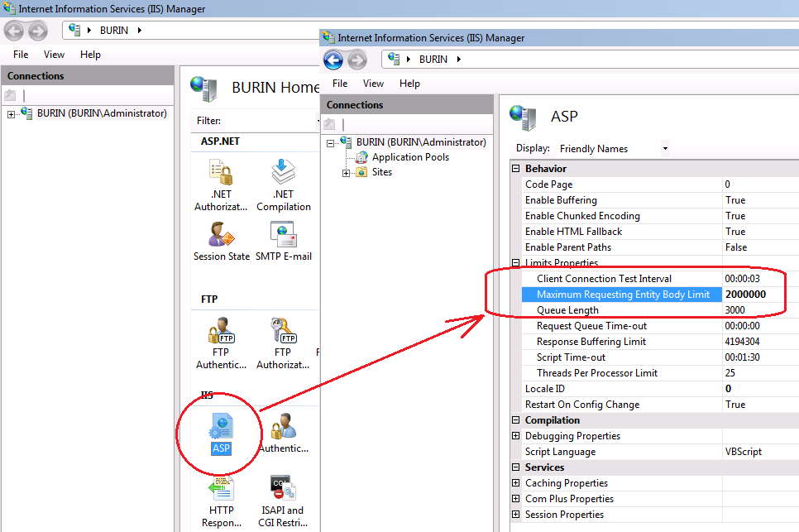Expand Debugging Properties group
This screenshot has width=799, height=532.
pyautogui.click(x=515, y=436)
